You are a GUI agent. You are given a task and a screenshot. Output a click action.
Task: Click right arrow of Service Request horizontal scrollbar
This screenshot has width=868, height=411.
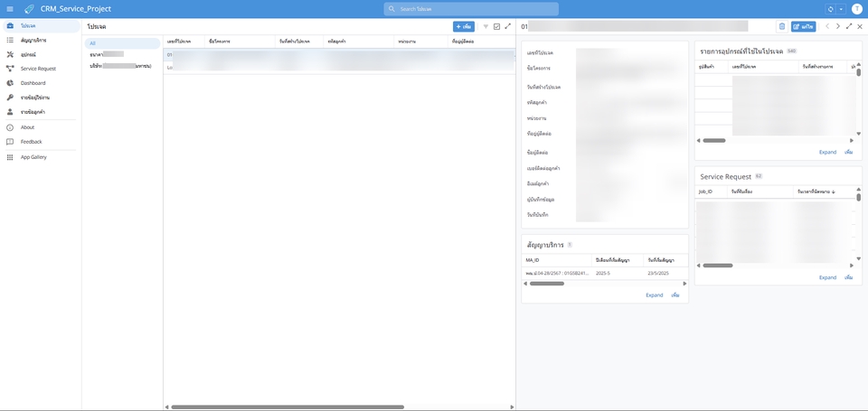click(x=852, y=266)
